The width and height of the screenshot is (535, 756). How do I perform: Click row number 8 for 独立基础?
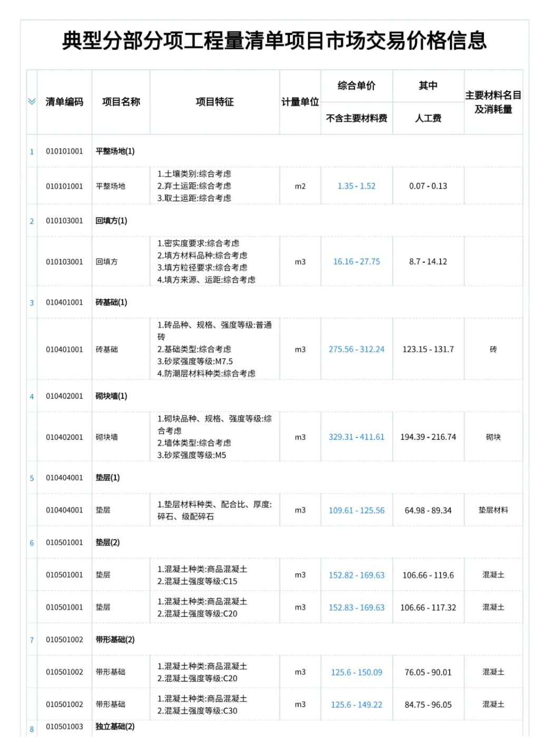[32, 729]
